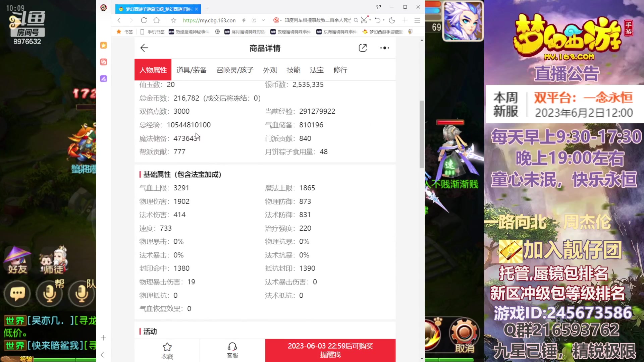
Task: Open the scissors screenshot tool
Action: tap(364, 20)
